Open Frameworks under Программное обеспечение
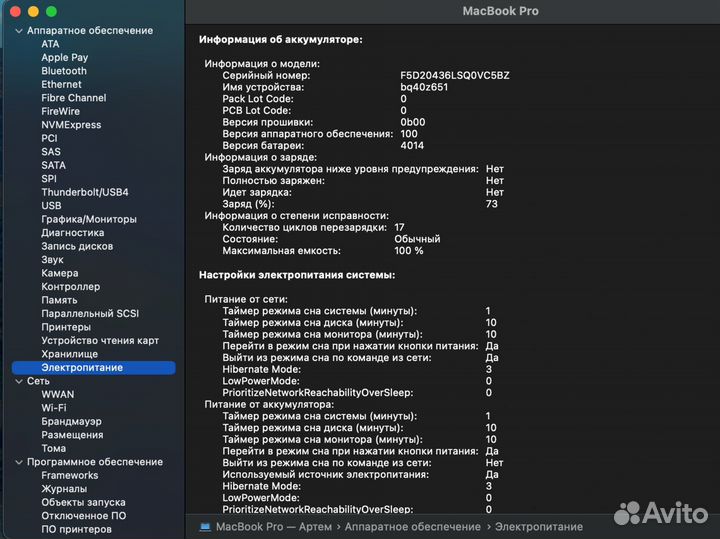Screen dimensions: 720x539 coord(70,476)
